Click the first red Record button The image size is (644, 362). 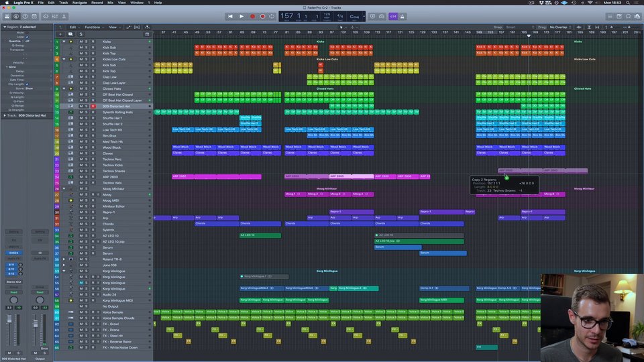pyautogui.click(x=252, y=16)
